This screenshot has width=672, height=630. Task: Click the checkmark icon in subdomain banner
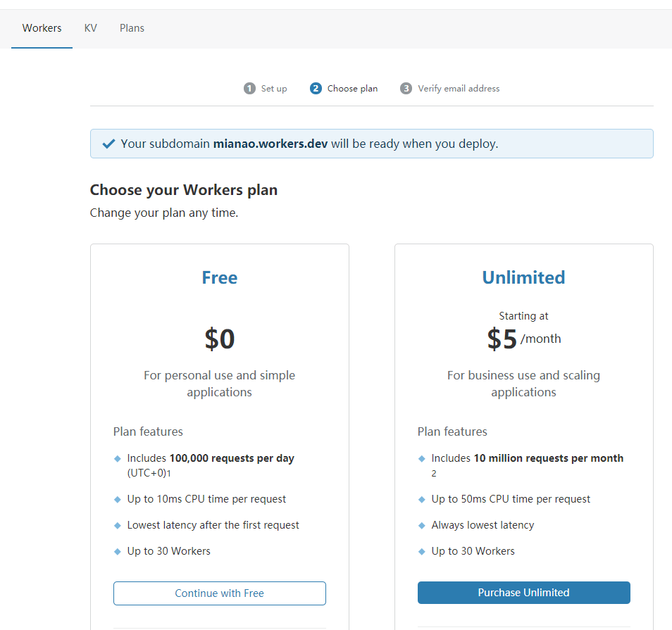point(109,144)
